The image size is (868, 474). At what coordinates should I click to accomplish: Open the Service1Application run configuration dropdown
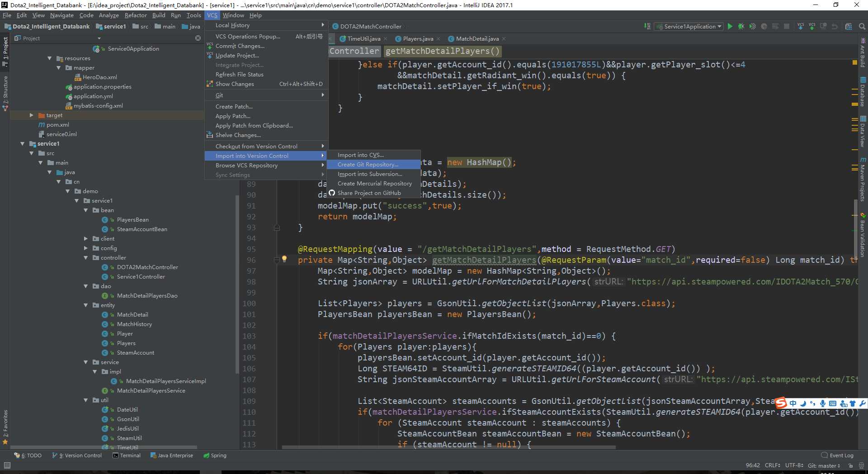point(689,27)
